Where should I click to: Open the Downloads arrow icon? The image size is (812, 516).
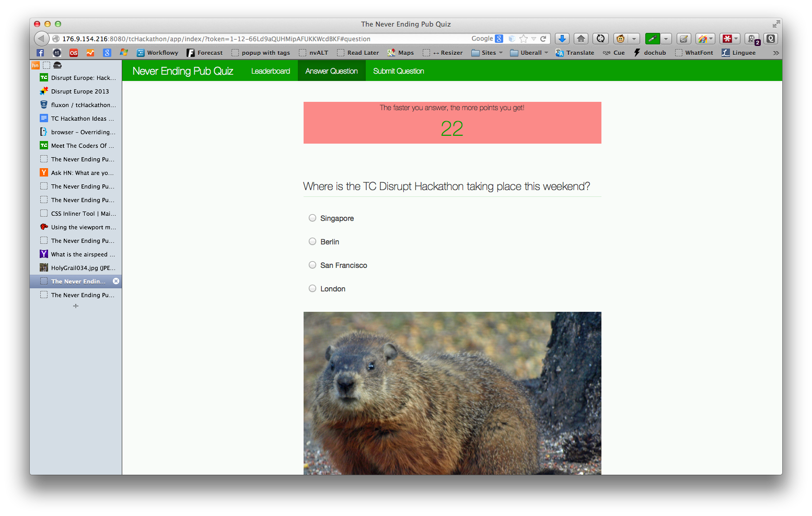(562, 38)
